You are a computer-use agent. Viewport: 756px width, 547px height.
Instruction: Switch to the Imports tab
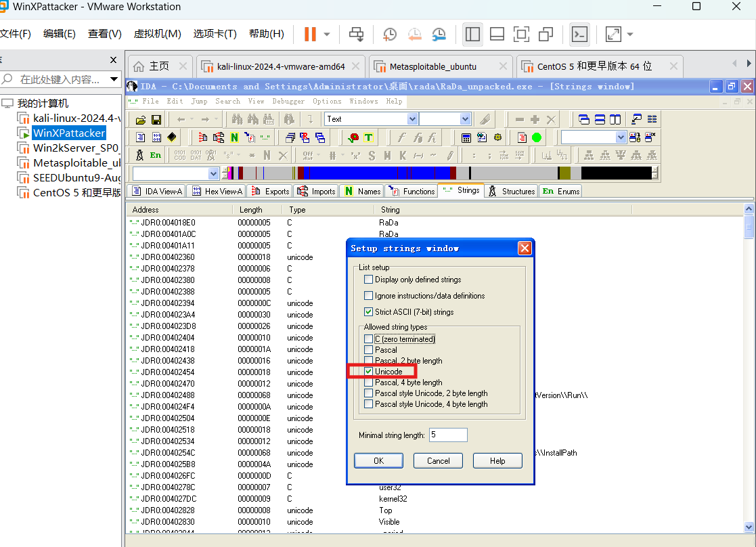tap(317, 192)
